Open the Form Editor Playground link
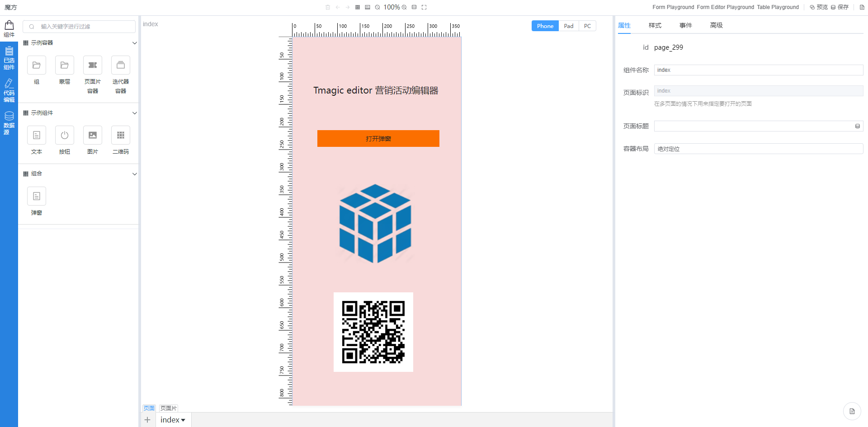This screenshot has width=868, height=427. pyautogui.click(x=725, y=7)
